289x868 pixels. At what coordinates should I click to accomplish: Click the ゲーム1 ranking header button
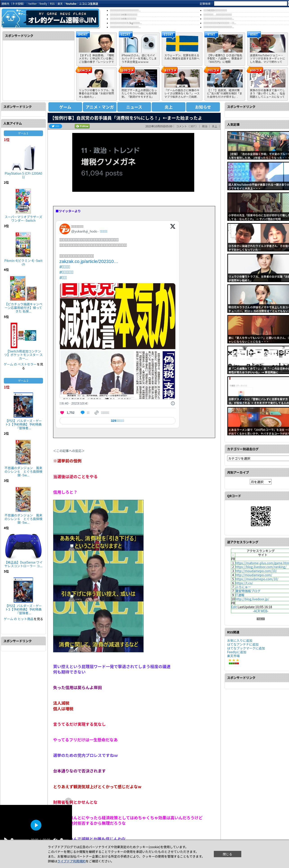[x=23, y=133]
